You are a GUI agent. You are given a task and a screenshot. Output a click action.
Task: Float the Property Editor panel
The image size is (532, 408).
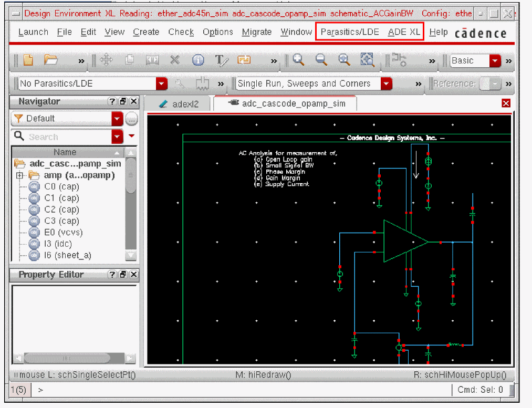point(123,275)
